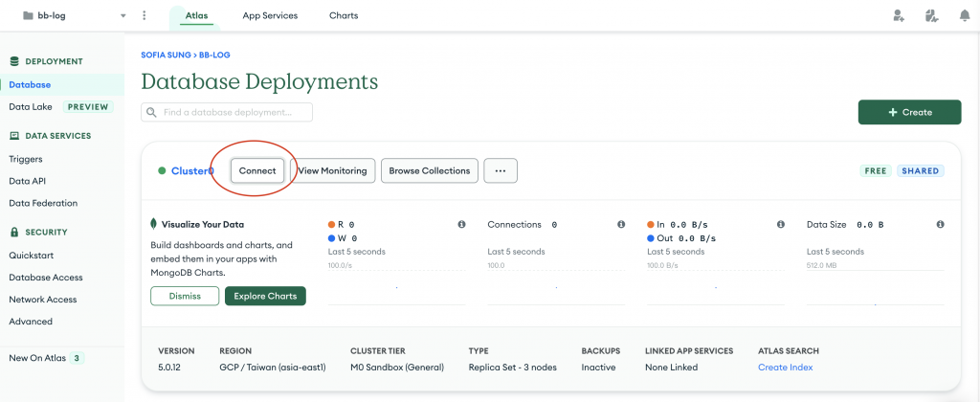Click the bb-log project folder icon

(28, 15)
